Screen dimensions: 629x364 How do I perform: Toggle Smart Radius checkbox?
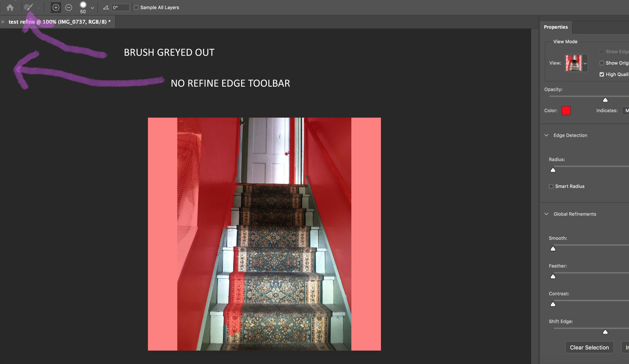[x=551, y=186]
